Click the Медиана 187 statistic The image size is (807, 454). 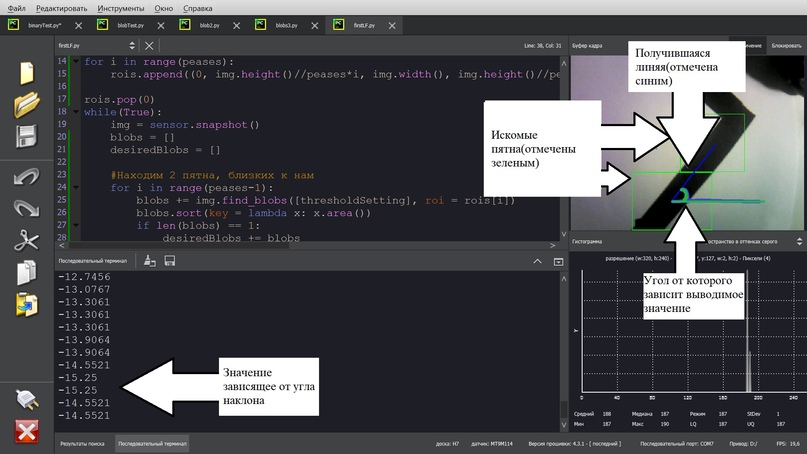pyautogui.click(x=650, y=414)
